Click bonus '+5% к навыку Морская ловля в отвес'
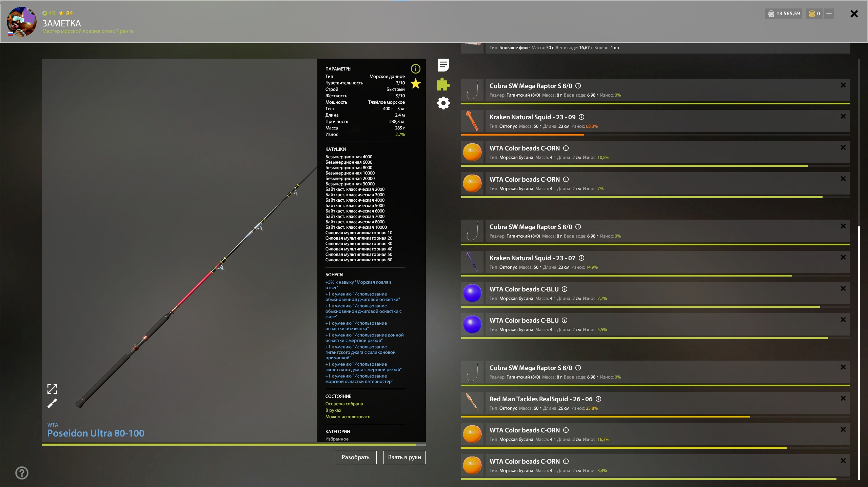This screenshot has width=868, height=487. pos(358,285)
